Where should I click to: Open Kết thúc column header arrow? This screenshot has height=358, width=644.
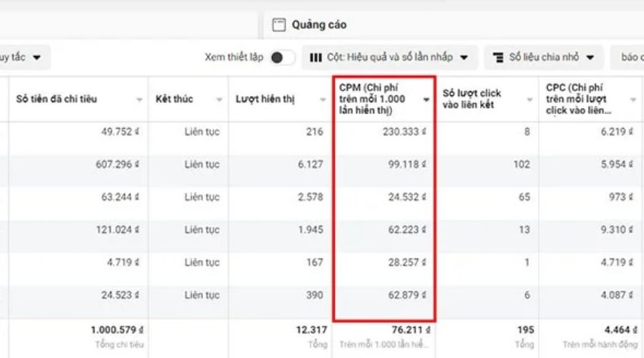[x=220, y=100]
